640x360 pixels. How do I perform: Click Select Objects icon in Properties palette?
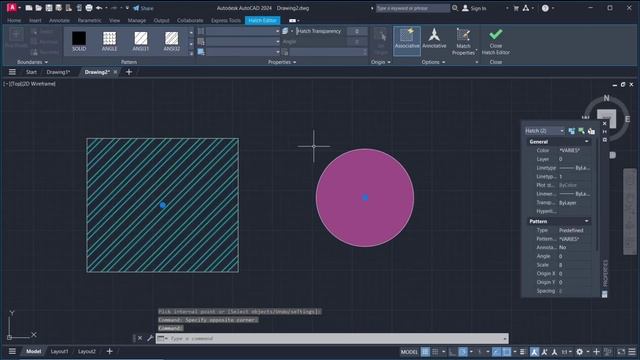pos(581,131)
